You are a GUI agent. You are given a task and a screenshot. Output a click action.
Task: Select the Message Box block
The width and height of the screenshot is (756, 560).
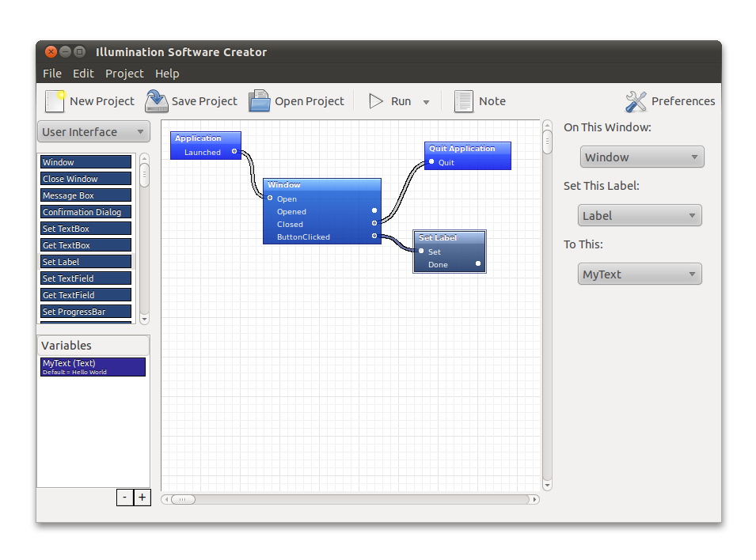point(85,195)
